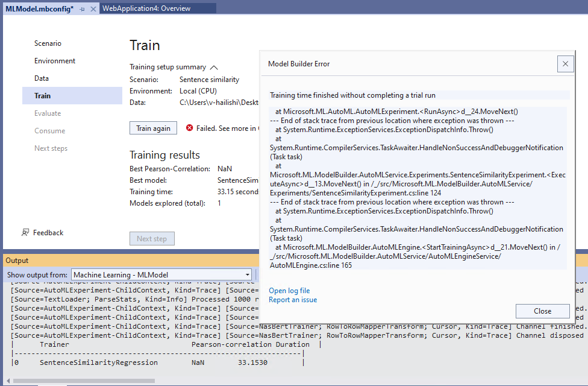
Task: Click the Close button in dialog
Action: click(x=543, y=311)
